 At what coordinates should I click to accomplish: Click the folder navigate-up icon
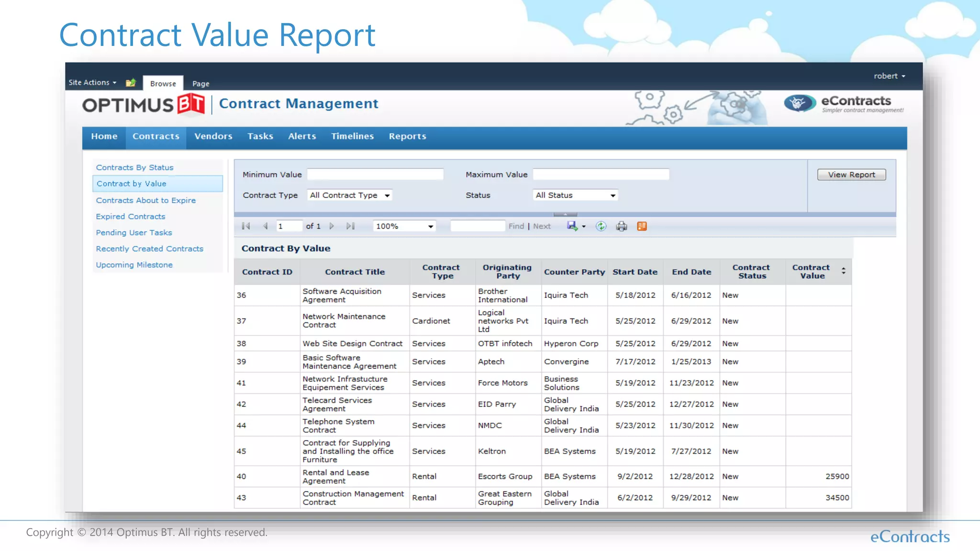(x=131, y=83)
